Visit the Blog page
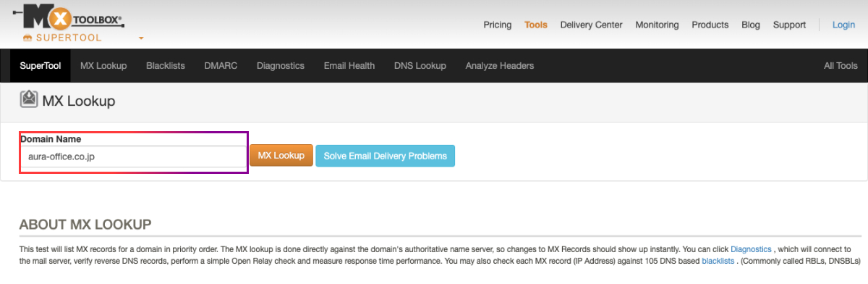Screen dimensions: 868x284 pyautogui.click(x=751, y=25)
